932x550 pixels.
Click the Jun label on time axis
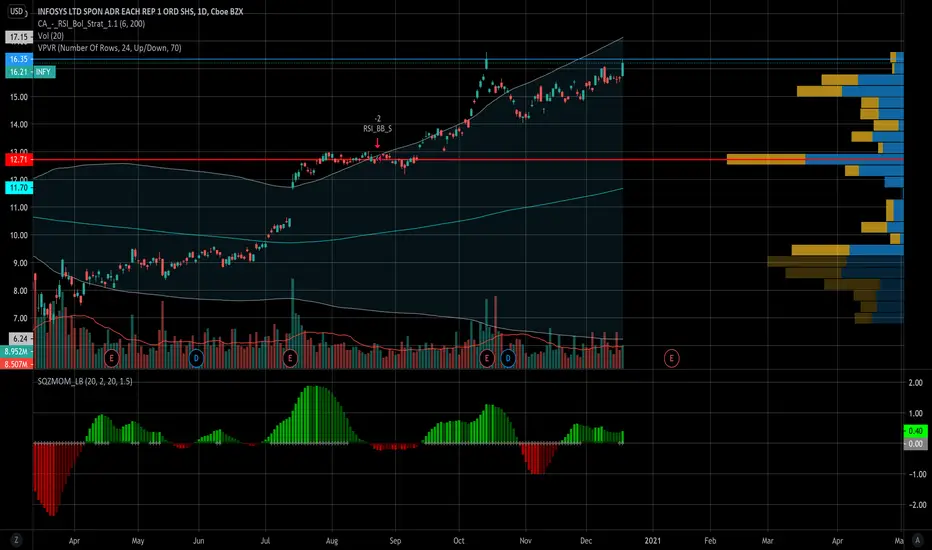(x=199, y=540)
